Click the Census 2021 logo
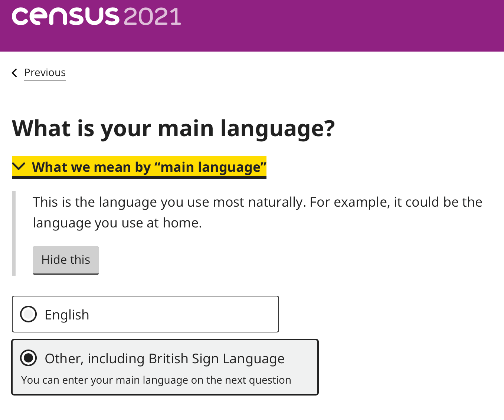The width and height of the screenshot is (504, 420). [96, 17]
